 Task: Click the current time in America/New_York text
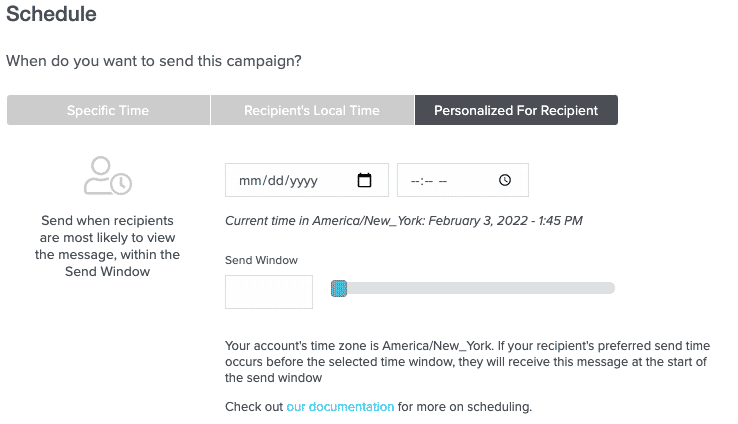[x=403, y=220]
